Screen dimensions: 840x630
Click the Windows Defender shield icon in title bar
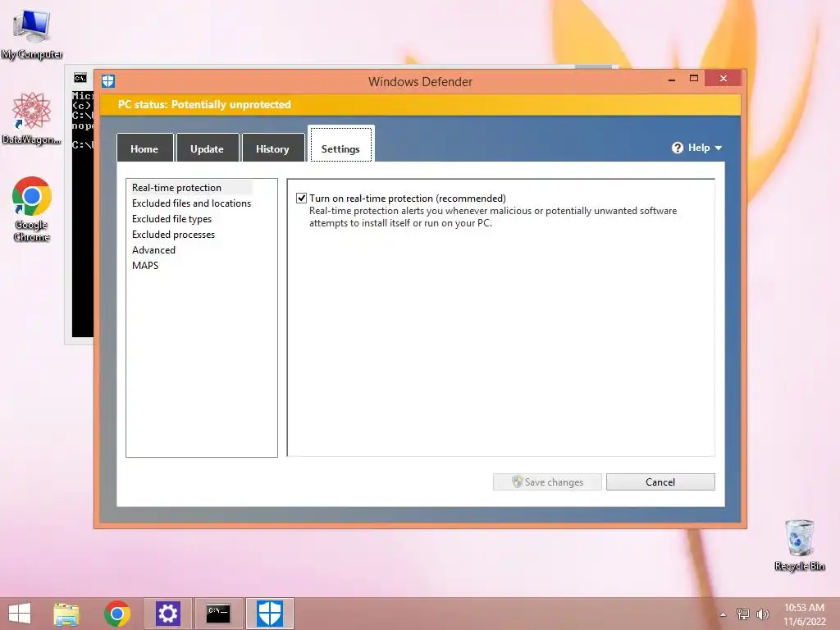pos(108,81)
